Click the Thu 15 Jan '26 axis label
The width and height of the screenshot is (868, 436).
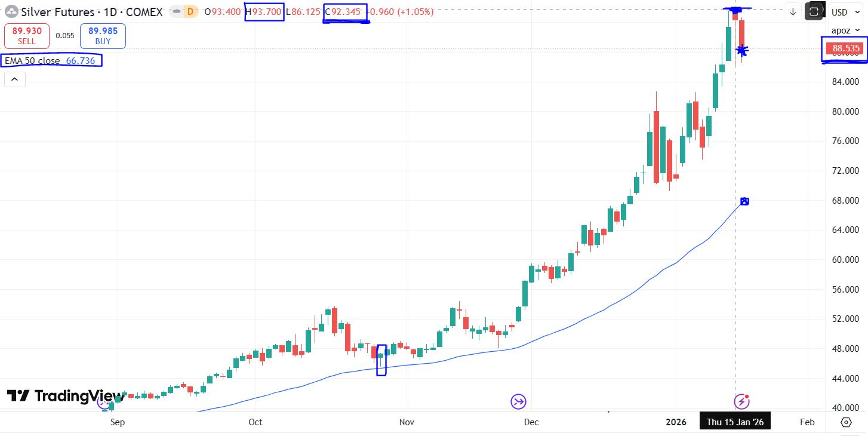click(735, 421)
